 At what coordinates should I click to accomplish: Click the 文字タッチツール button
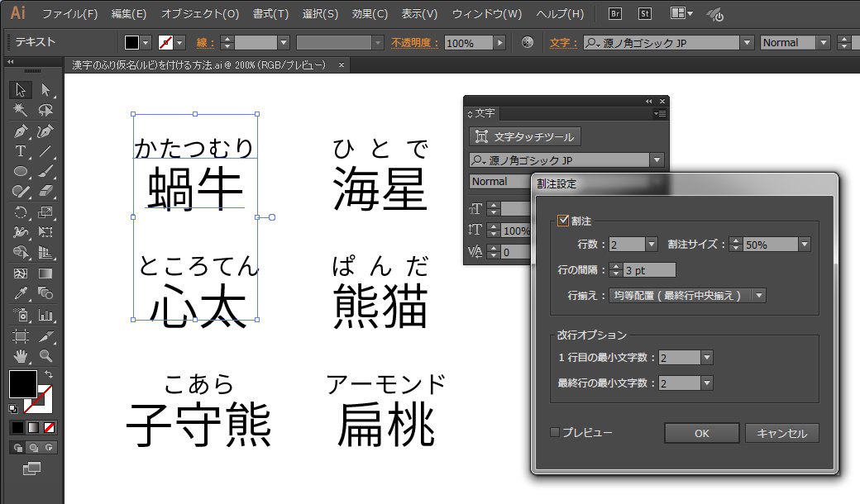(x=525, y=136)
